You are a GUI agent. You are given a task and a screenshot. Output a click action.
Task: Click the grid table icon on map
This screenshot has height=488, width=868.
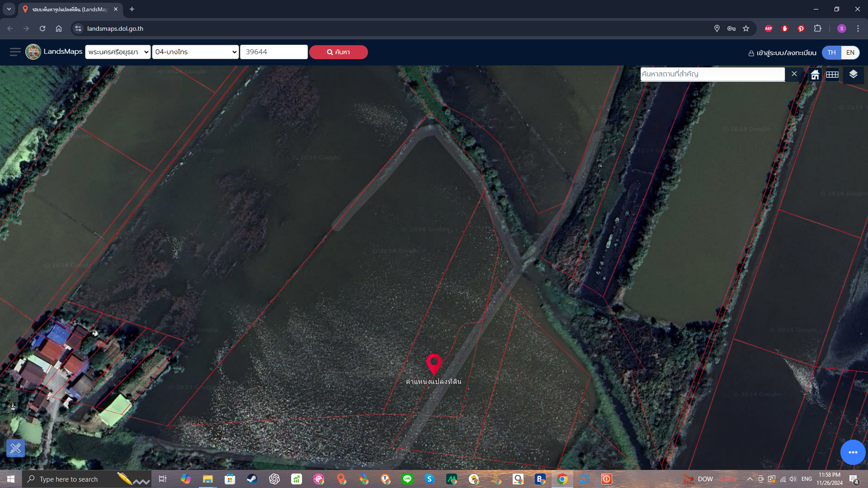click(x=832, y=75)
